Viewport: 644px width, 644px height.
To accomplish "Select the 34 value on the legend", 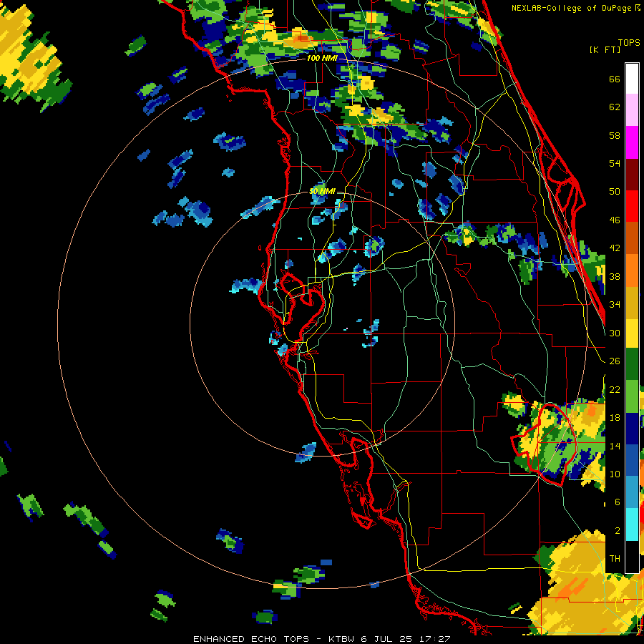I will click(615, 305).
